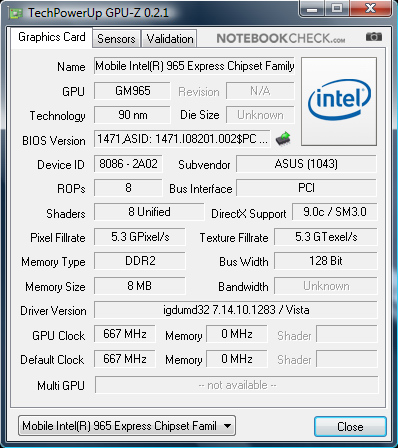Image resolution: width=398 pixels, height=448 pixels.
Task: Click the red X window close button
Action: tap(370, 8)
